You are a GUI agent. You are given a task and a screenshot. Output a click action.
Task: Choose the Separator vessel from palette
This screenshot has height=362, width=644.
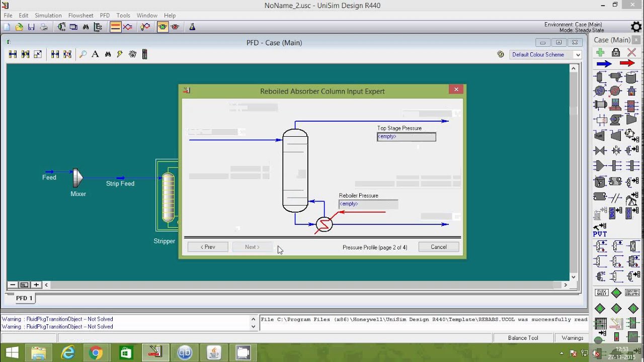click(x=600, y=77)
